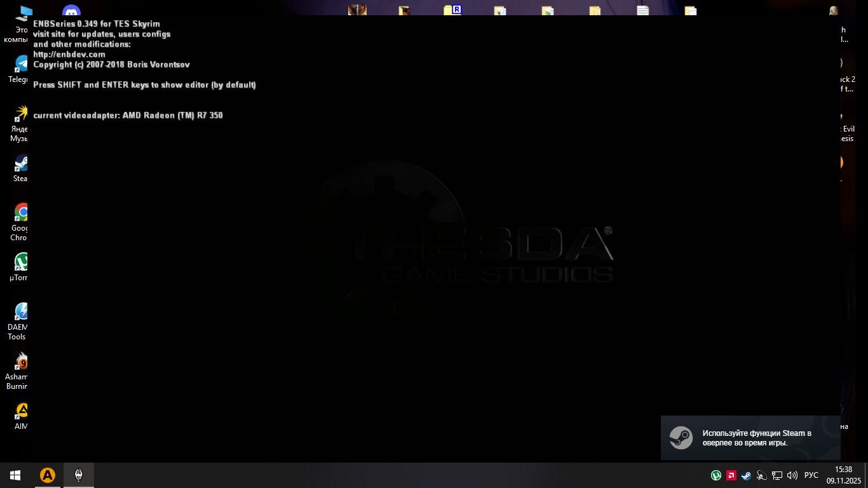
Task: Open the clock showing 15:38
Action: point(843,475)
